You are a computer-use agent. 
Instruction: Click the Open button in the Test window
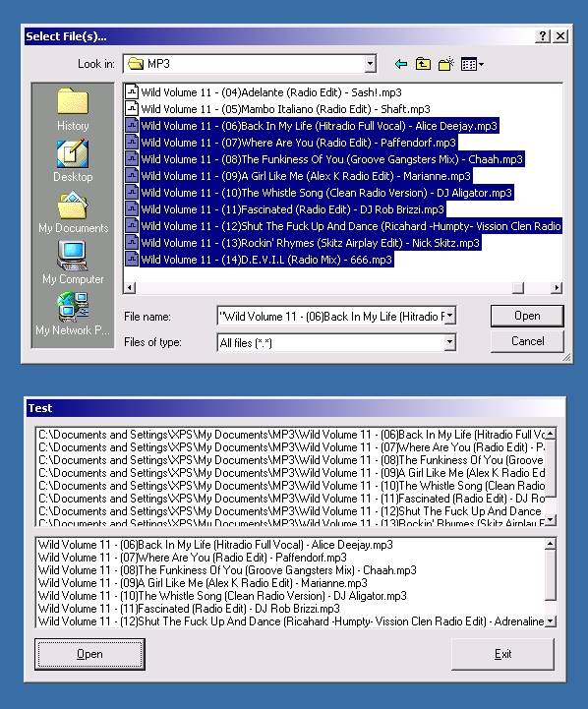pos(89,654)
